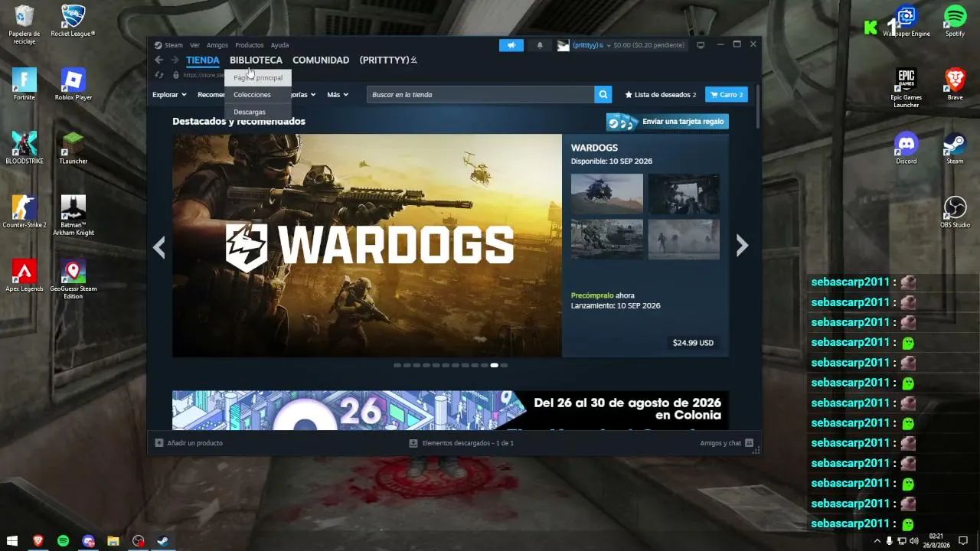980x551 pixels.
Task: Switch to the COMUNIDAD tab
Action: pyautogui.click(x=321, y=60)
